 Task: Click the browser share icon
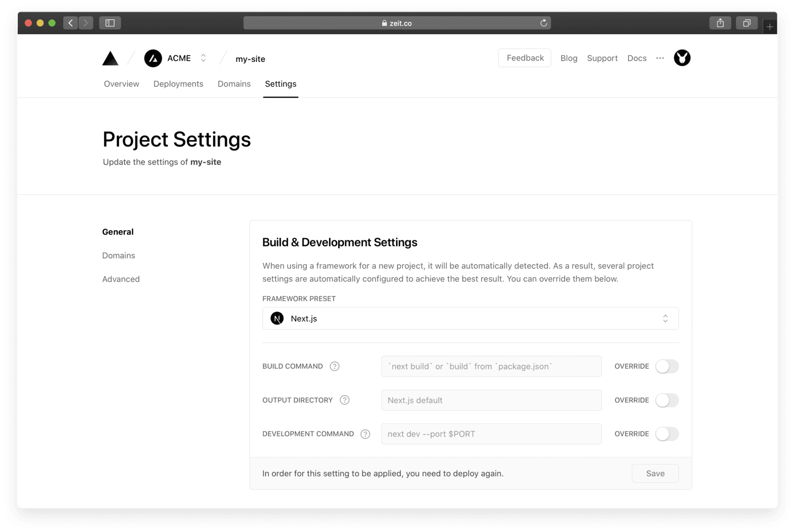click(x=720, y=23)
